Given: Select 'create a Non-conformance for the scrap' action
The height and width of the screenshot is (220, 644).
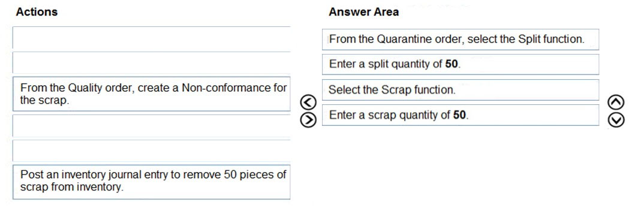Looking at the screenshot, I should click(x=152, y=94).
